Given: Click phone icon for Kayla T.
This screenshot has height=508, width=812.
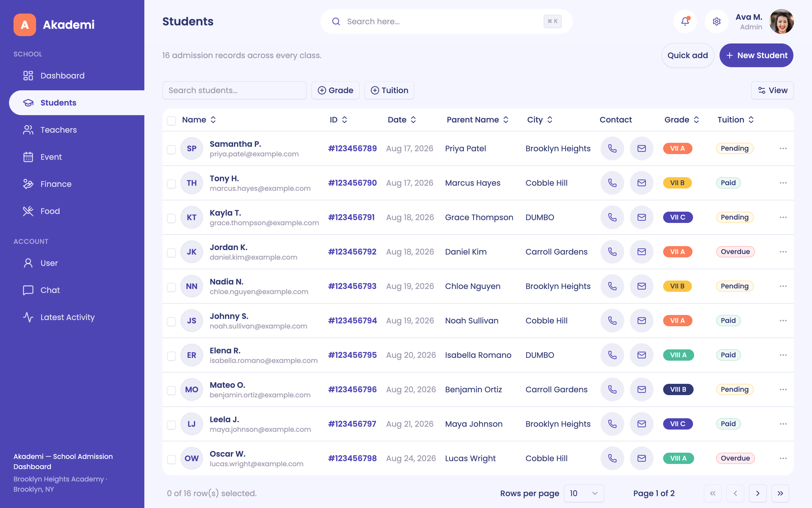Looking at the screenshot, I should pos(612,217).
